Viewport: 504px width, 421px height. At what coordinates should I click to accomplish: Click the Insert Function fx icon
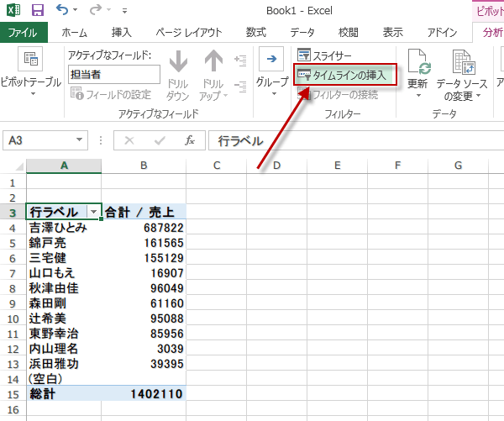pyautogui.click(x=190, y=140)
